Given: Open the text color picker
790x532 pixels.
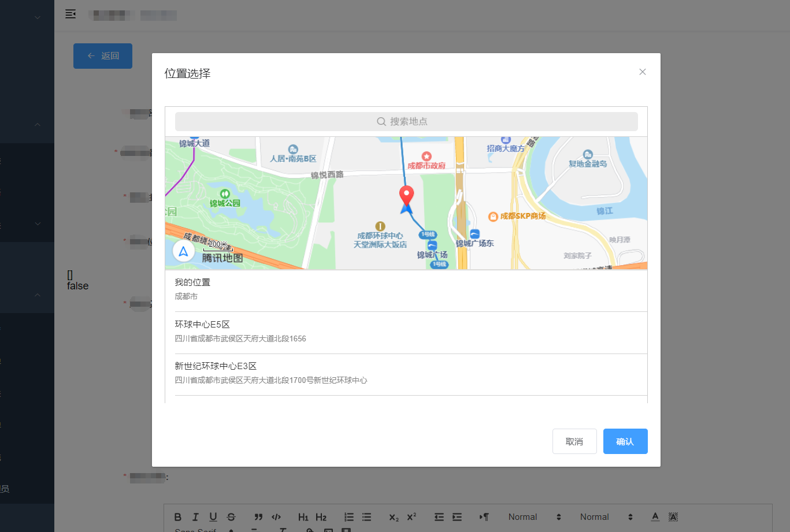Looking at the screenshot, I should click(655, 516).
